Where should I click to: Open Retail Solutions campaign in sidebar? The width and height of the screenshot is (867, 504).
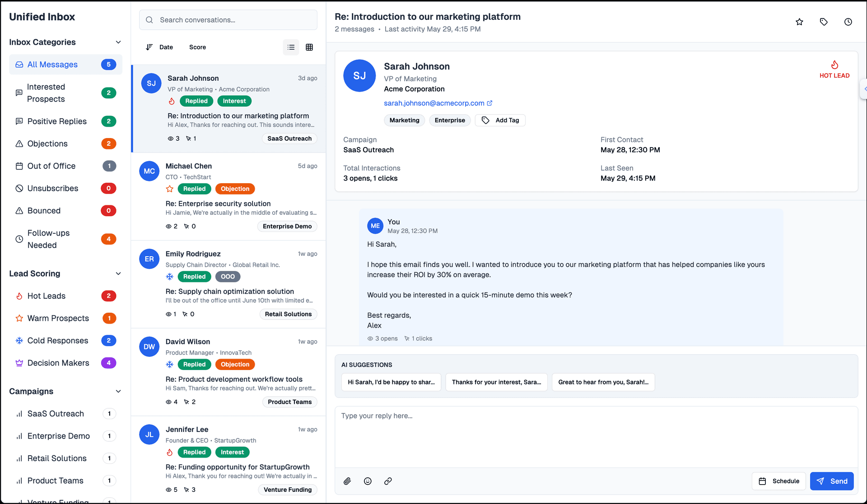pos(65,458)
